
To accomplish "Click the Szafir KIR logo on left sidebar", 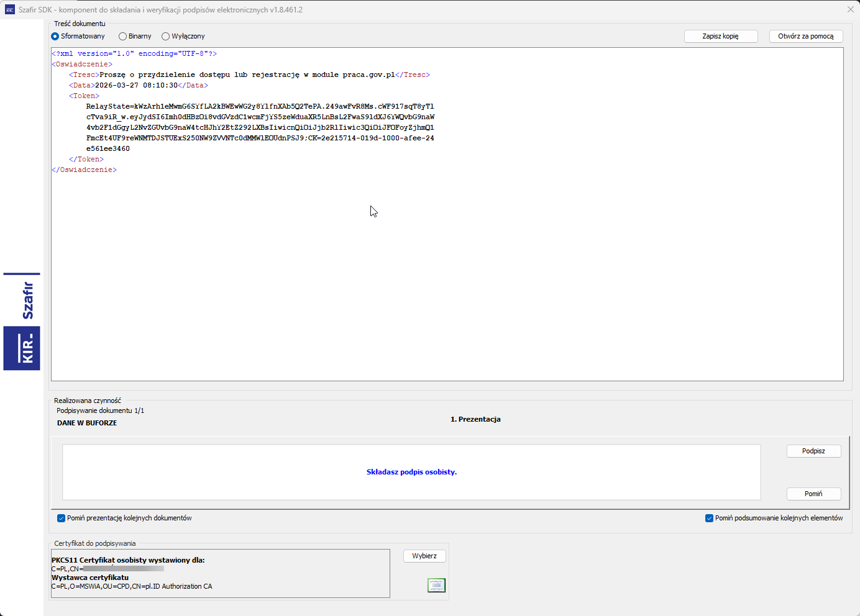I will pos(22,321).
